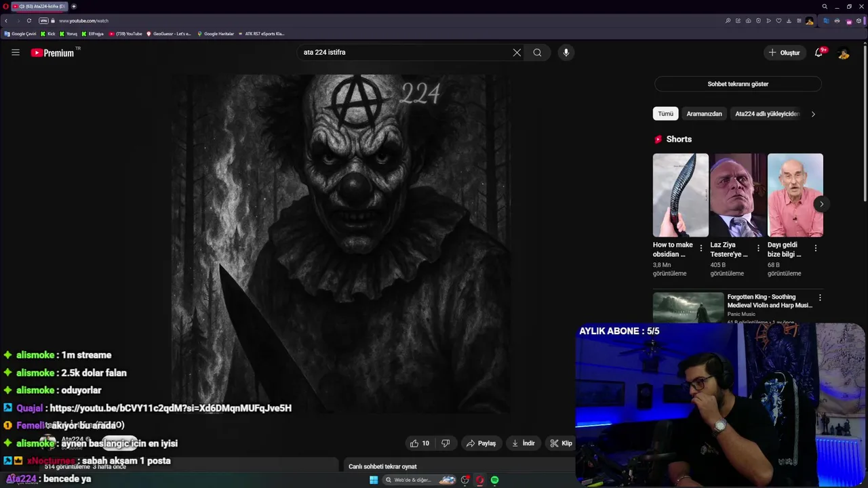Open the YouTube hamburger guide menu
Image resolution: width=868 pixels, height=488 pixels.
(x=15, y=52)
